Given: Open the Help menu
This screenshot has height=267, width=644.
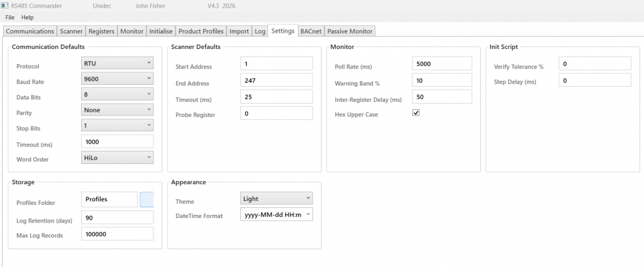Looking at the screenshot, I should (x=28, y=18).
